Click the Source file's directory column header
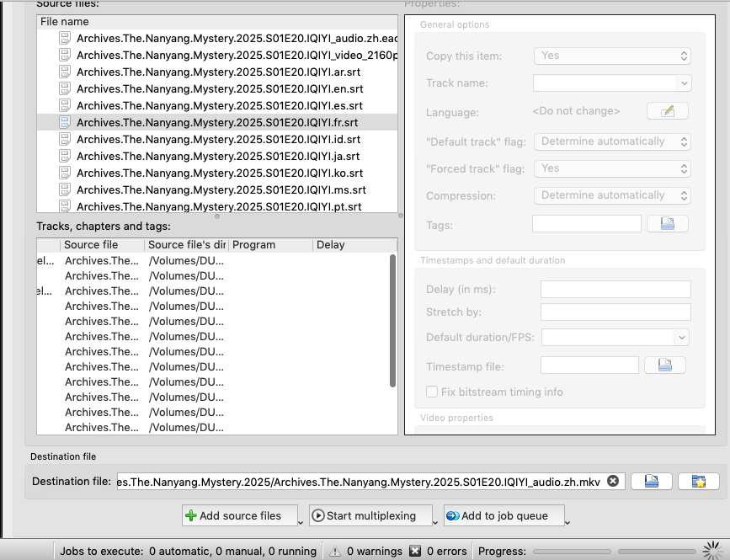Screen dimensions: 730x560 [x=186, y=245]
